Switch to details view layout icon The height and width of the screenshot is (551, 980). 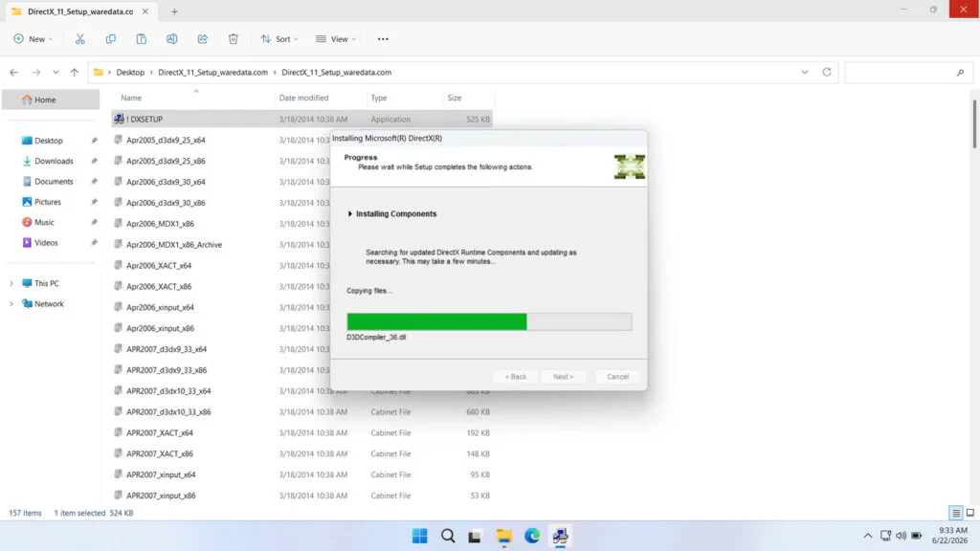[x=956, y=513]
